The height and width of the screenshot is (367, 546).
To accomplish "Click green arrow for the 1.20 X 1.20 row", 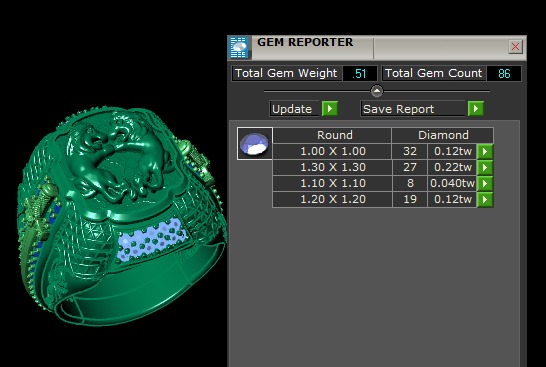I will coord(485,200).
